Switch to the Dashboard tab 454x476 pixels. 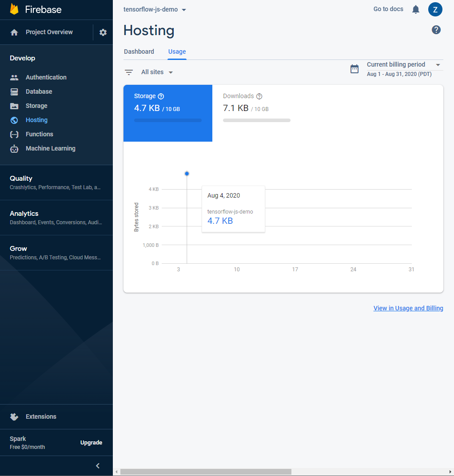click(139, 52)
